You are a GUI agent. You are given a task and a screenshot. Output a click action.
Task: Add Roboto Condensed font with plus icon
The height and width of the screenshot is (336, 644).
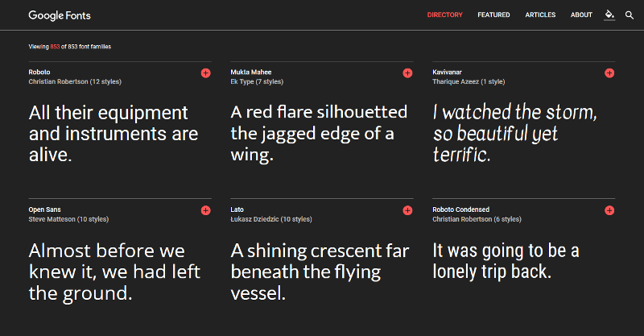coord(609,210)
